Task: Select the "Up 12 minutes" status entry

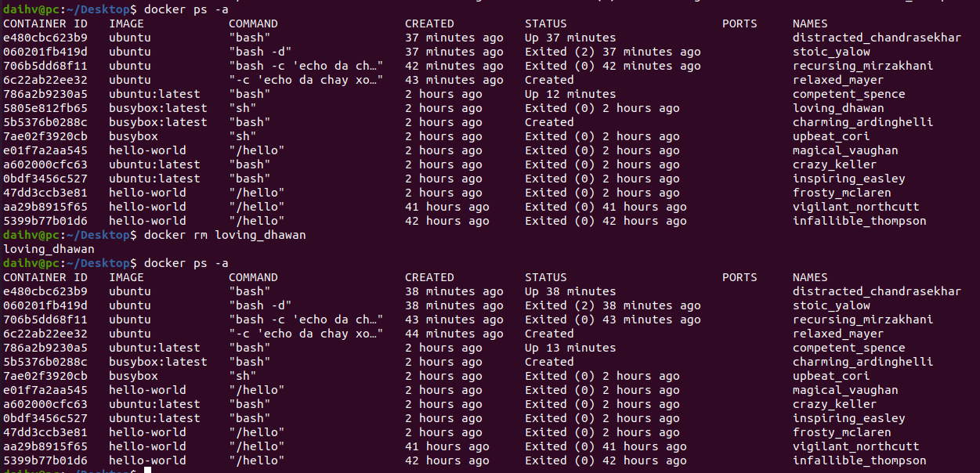Action: 570,94
